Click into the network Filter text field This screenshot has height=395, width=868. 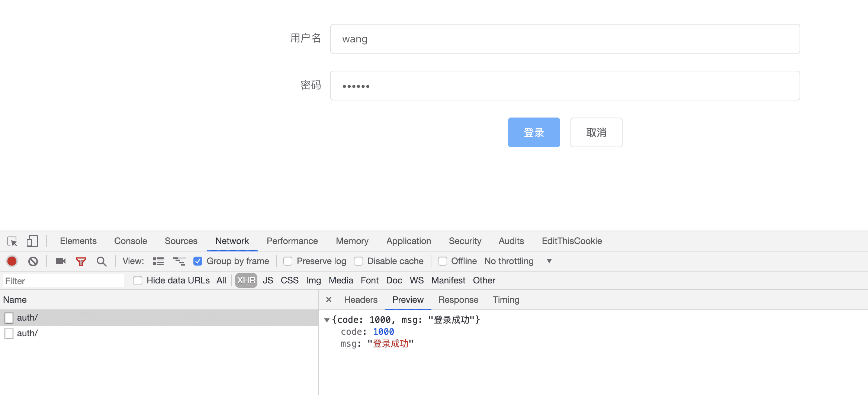(x=63, y=281)
